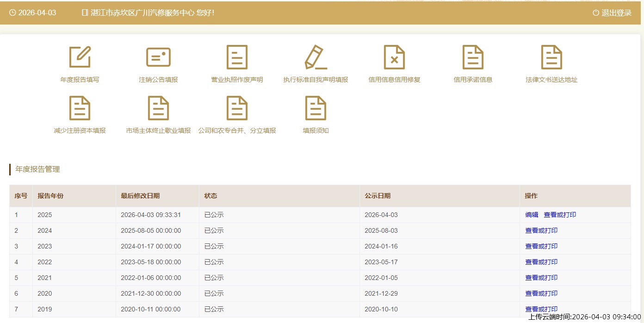644x323 pixels.
Task: Click the 报告年份 column header
Action: coord(51,196)
